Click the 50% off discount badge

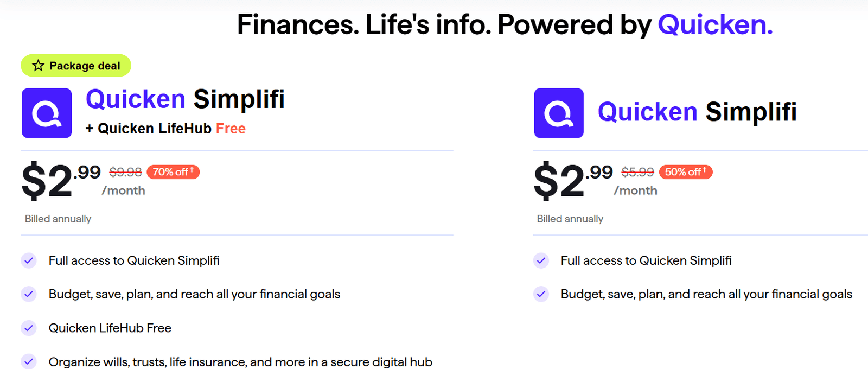coord(686,172)
